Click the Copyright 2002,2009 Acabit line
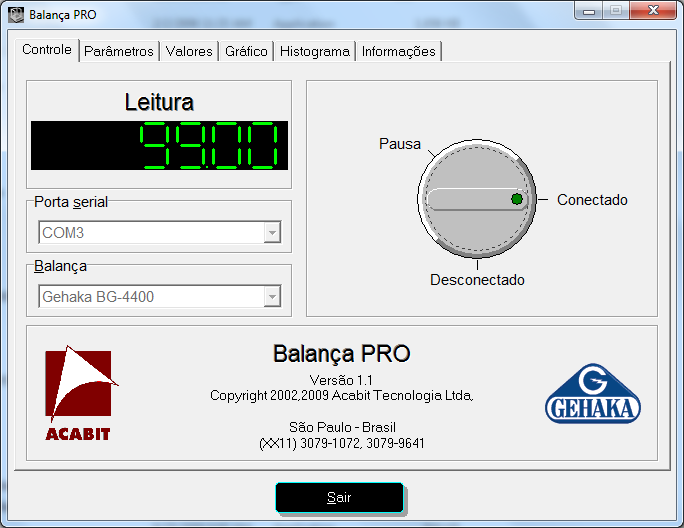Screen dimensions: 684x528 tap(342, 395)
